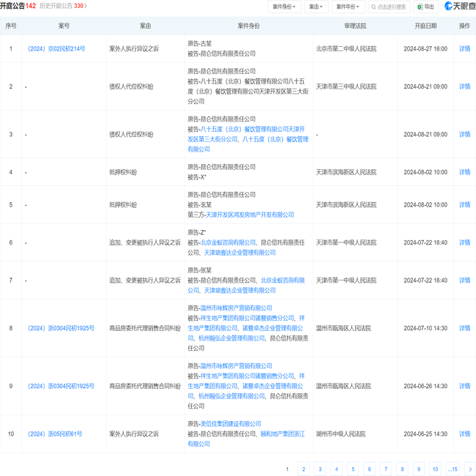Image resolution: width=476 pixels, height=476 pixels.
Task: Click the 导出 export button
Action: coord(426,7)
